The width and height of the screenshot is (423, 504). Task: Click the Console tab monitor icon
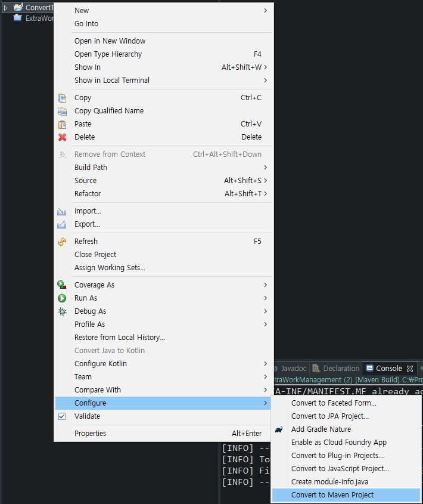[x=370, y=369]
